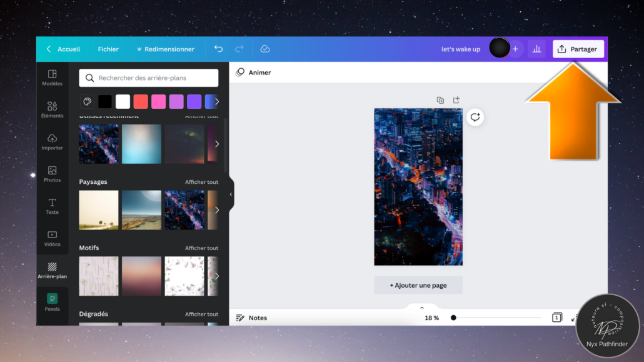Click Ajouter une page button
Image resolution: width=644 pixels, height=362 pixels.
coord(418,285)
